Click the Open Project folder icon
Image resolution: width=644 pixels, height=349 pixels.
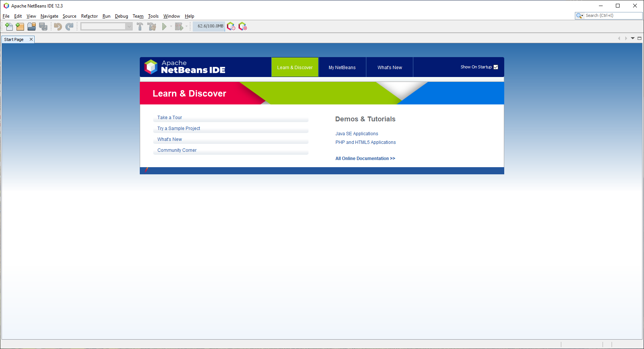tap(32, 26)
